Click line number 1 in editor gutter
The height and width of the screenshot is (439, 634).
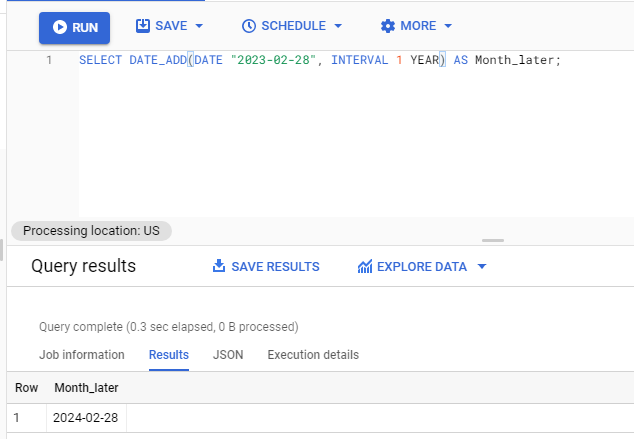pos(49,60)
